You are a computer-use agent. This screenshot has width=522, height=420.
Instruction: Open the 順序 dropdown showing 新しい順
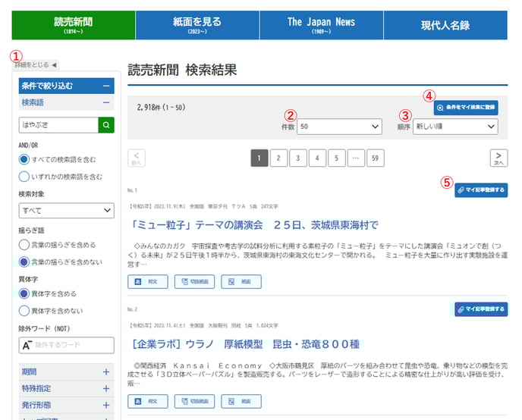pyautogui.click(x=455, y=127)
